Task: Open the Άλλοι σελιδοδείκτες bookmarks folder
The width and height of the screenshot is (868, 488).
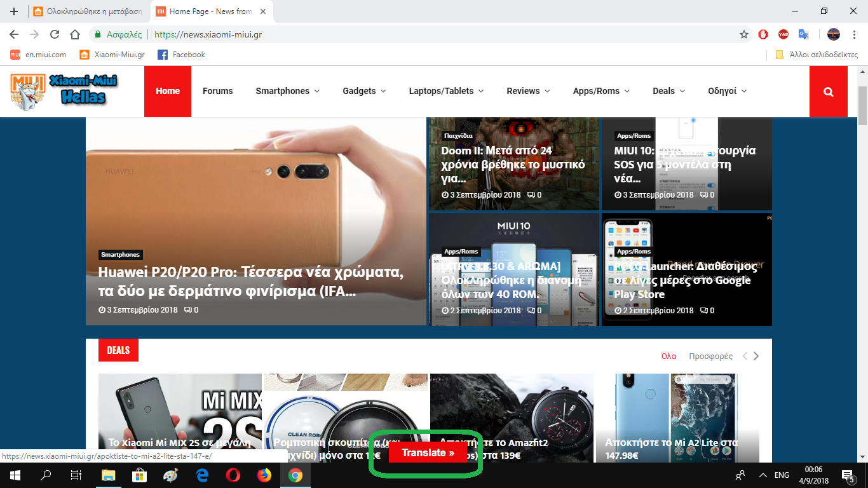Action: point(817,55)
